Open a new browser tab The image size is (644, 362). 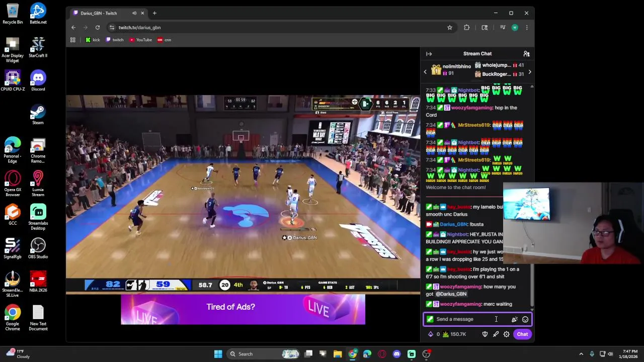pos(154,13)
